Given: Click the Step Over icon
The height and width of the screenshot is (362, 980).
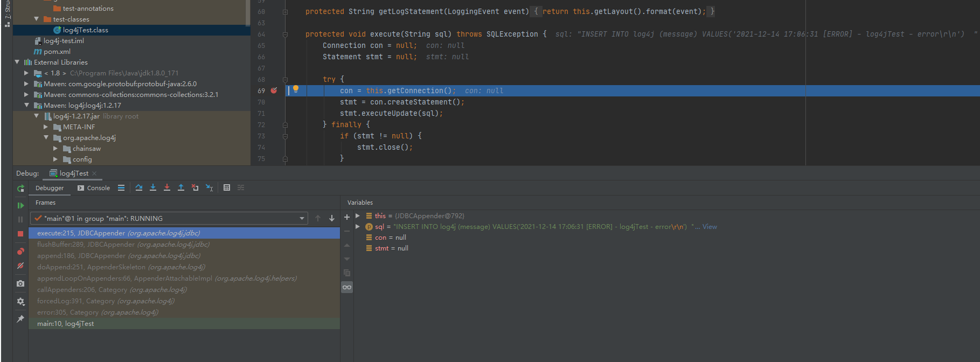Looking at the screenshot, I should 139,187.
